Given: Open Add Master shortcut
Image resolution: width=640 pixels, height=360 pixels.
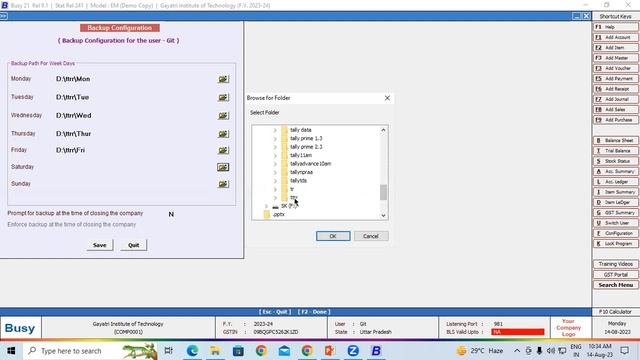Looking at the screenshot, I should (x=616, y=58).
